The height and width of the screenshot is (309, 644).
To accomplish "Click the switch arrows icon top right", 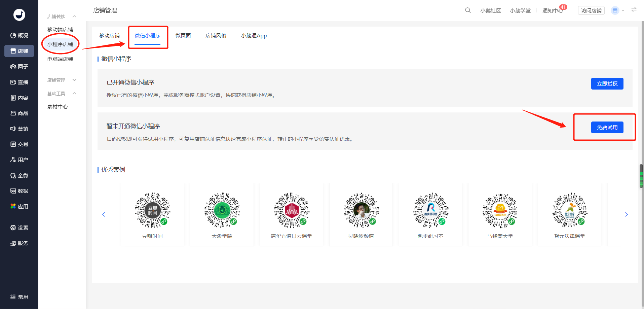I will tap(634, 10).
